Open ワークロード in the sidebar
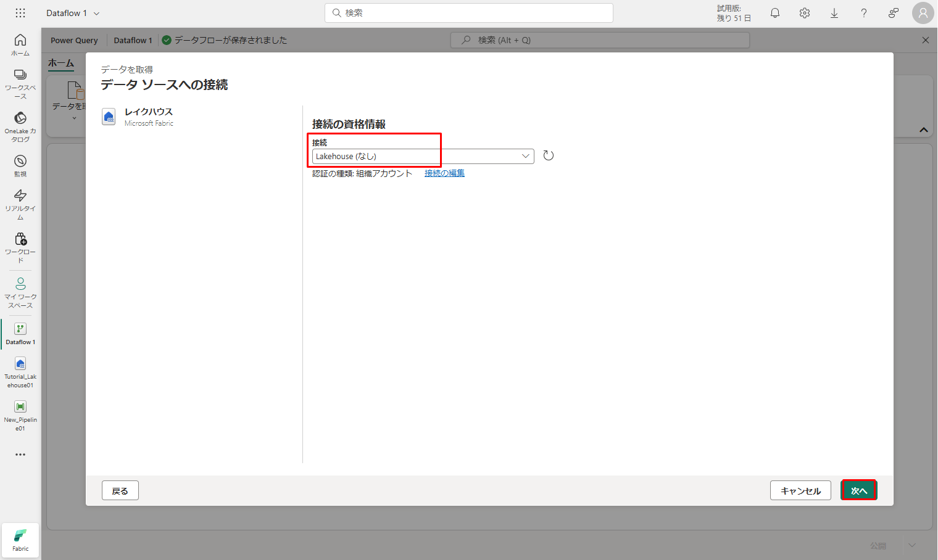 (20, 248)
